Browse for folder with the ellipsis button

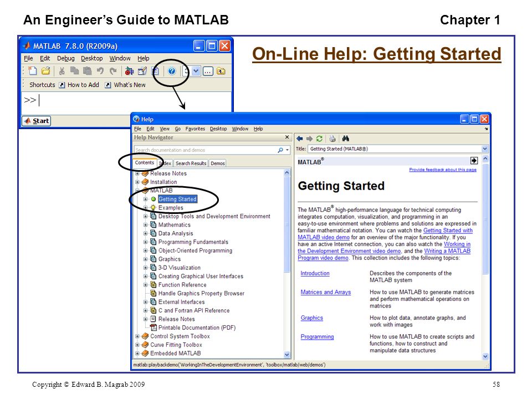[208, 71]
